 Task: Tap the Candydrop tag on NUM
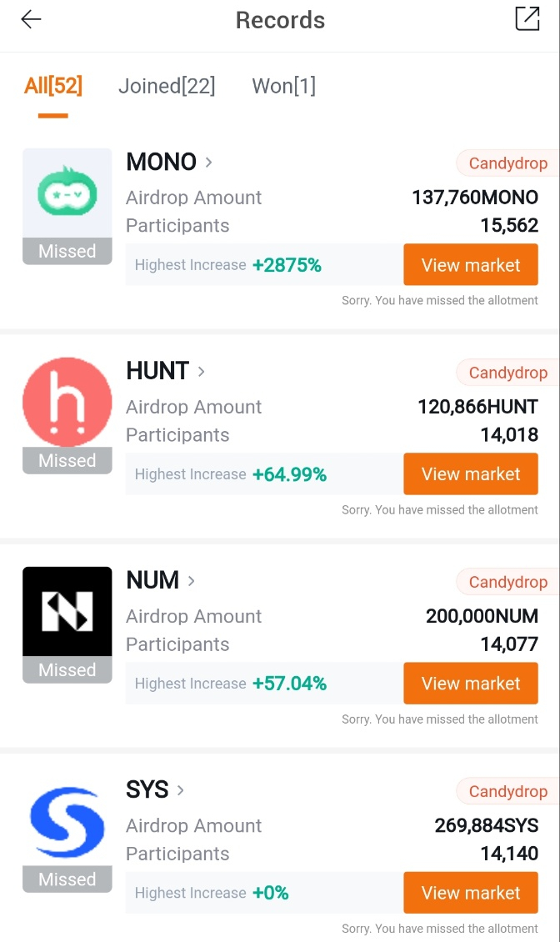[x=507, y=582]
